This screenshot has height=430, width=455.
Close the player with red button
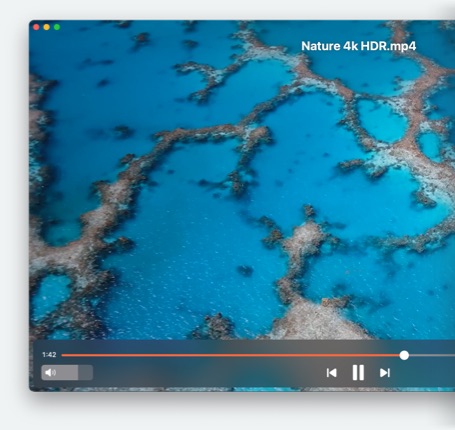(36, 27)
